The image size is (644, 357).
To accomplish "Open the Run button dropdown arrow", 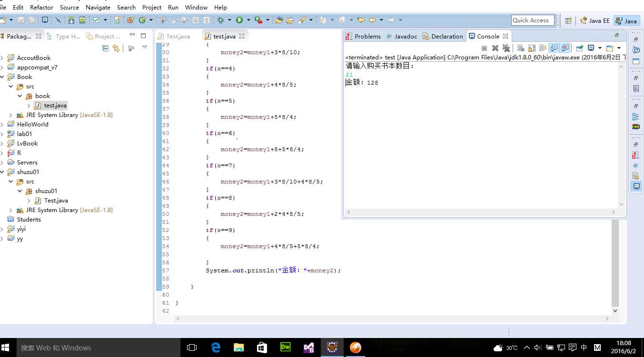I will click(248, 20).
